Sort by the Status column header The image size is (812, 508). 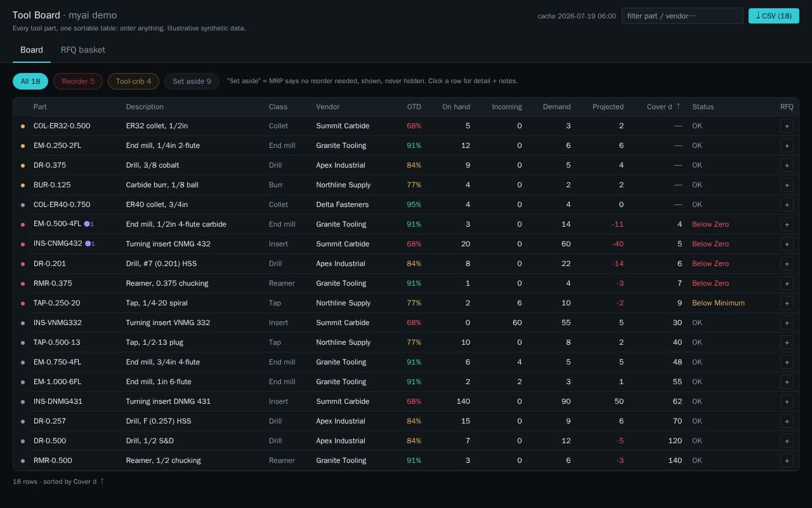pos(703,107)
